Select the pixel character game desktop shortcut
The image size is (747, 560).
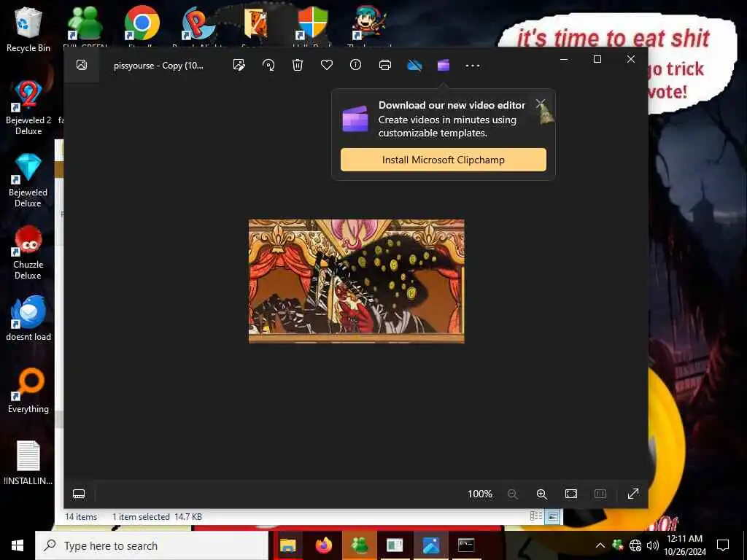click(x=370, y=24)
